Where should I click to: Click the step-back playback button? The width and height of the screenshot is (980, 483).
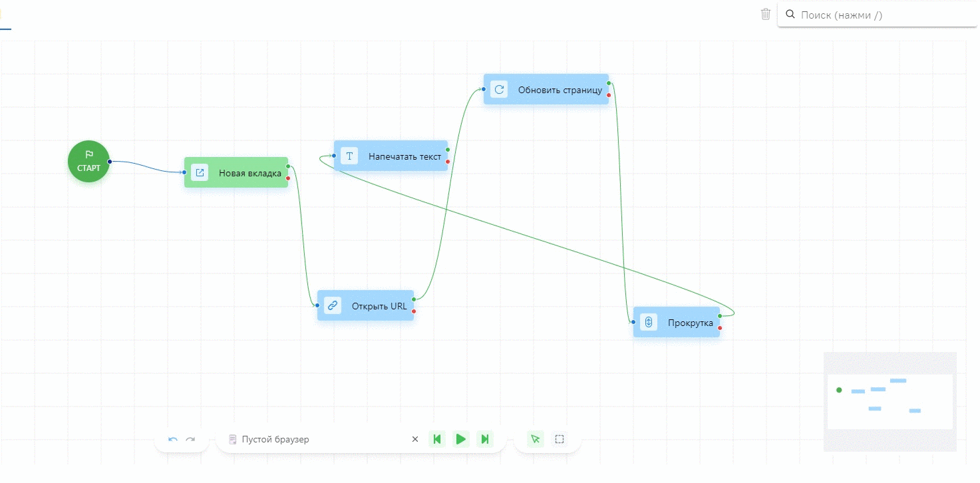tap(437, 439)
